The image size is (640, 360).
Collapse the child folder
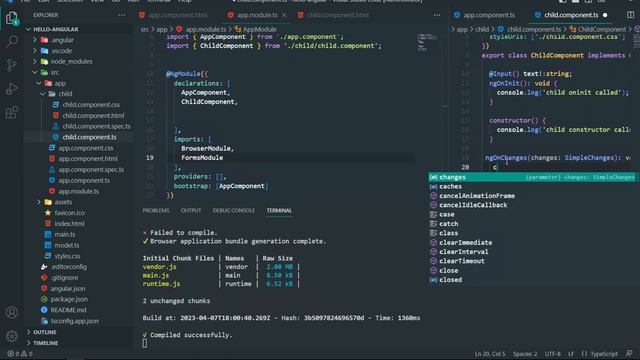[x=43, y=94]
